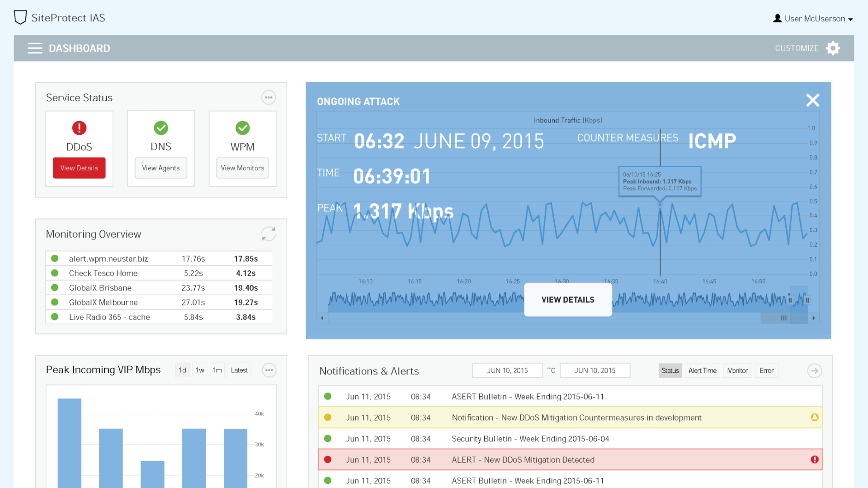Close the Ongoing Attack panel

812,100
